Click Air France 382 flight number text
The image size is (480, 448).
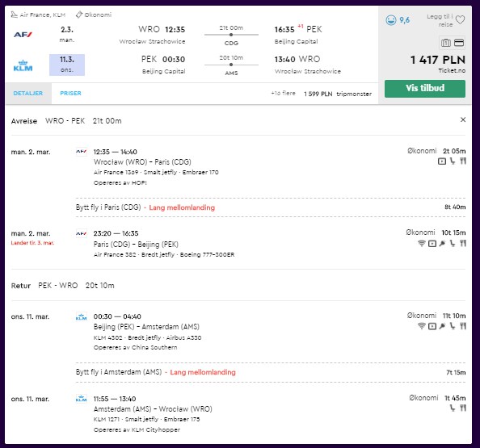tap(115, 255)
